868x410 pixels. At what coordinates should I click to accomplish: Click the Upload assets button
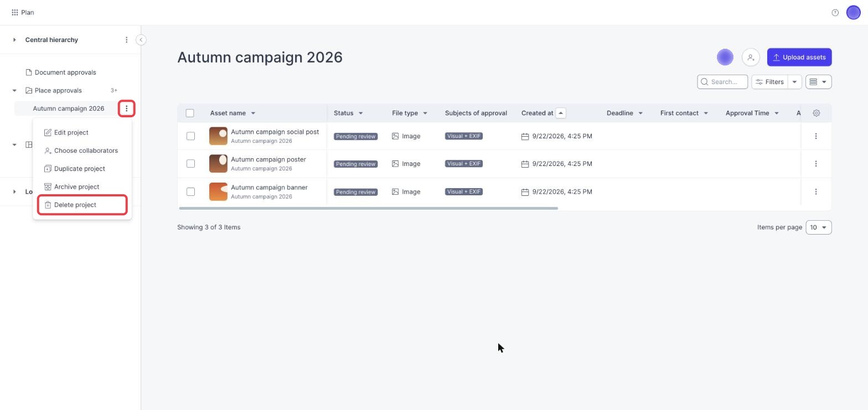[799, 57]
